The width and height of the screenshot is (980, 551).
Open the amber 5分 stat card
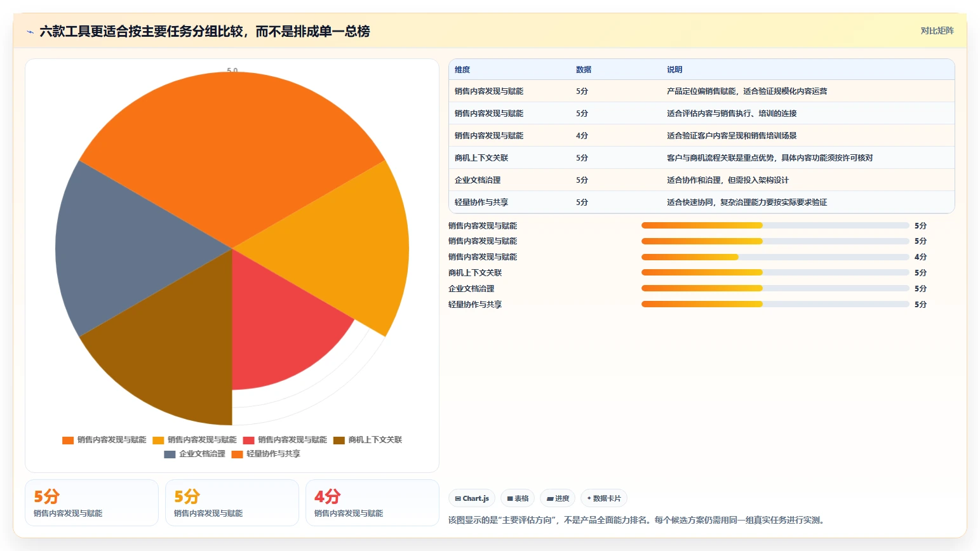pyautogui.click(x=232, y=503)
